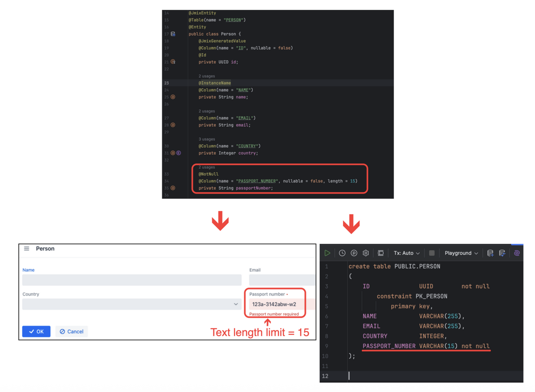Click the Cancel button

point(71,331)
